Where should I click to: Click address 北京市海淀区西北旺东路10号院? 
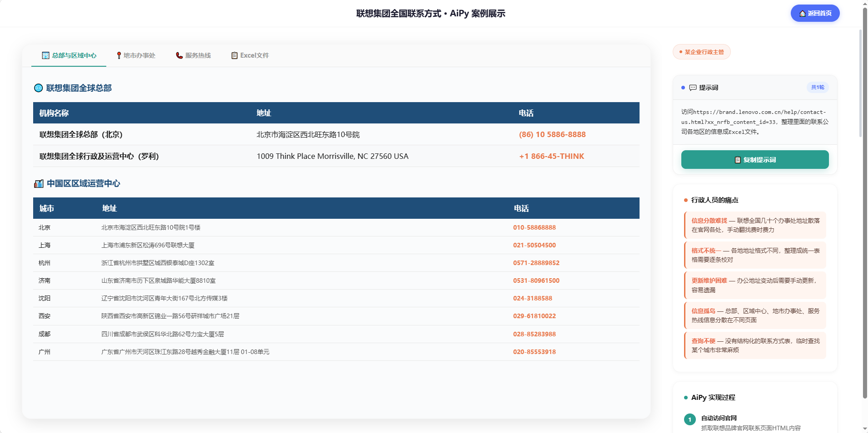point(308,134)
